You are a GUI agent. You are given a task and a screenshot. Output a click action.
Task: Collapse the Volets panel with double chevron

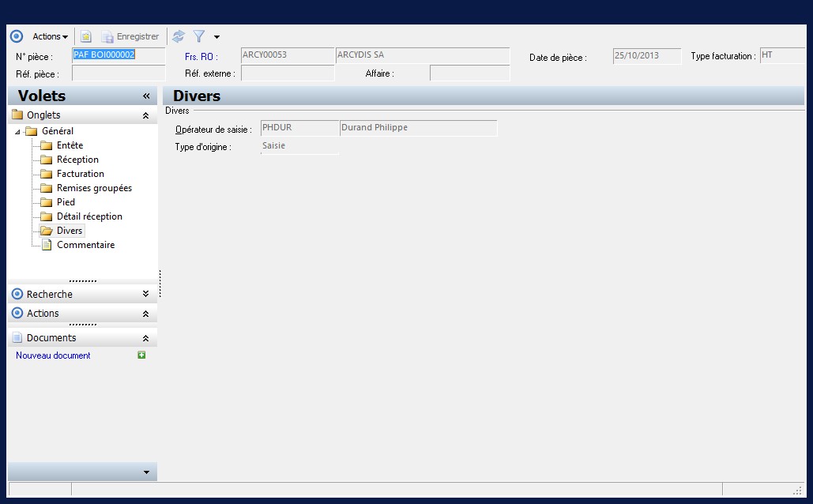pos(146,96)
